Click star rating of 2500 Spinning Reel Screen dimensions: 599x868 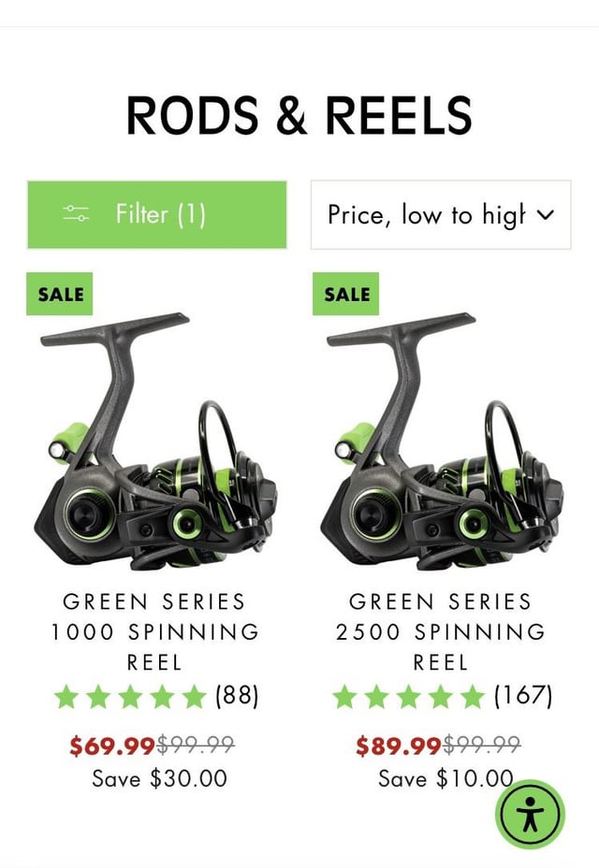[409, 697]
